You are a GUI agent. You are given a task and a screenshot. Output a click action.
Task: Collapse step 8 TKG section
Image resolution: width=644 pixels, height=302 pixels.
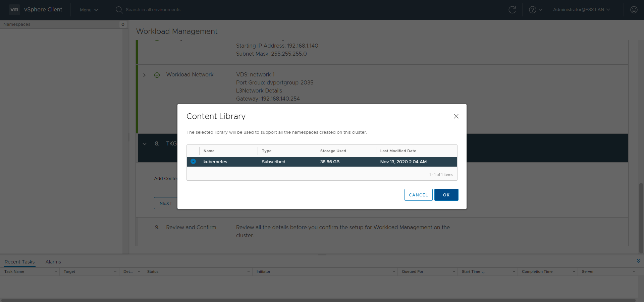click(x=145, y=144)
